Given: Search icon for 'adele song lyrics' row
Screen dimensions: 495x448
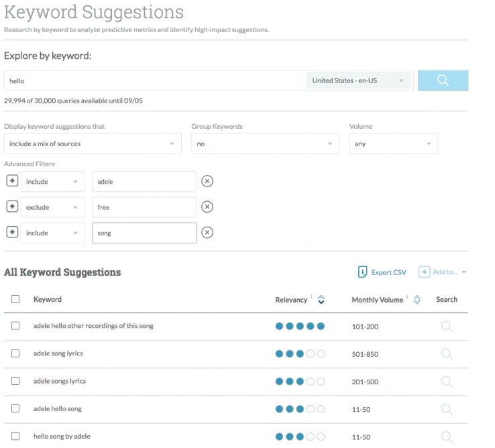Looking at the screenshot, I should pyautogui.click(x=447, y=353).
